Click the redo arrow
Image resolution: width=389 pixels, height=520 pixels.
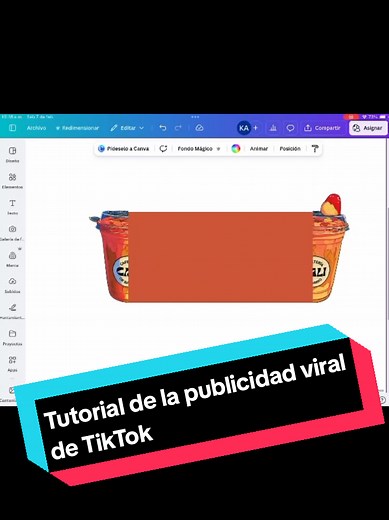(x=178, y=128)
